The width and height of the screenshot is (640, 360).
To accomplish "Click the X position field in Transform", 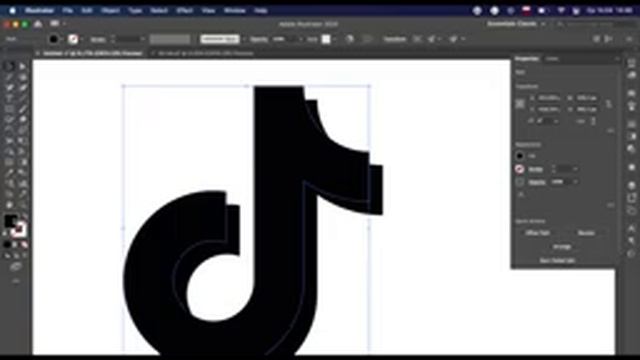I will (549, 98).
